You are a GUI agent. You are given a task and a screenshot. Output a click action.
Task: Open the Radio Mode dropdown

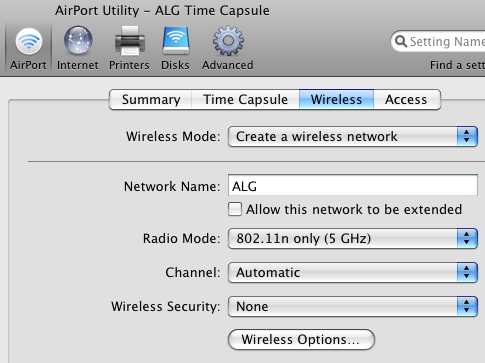tap(353, 239)
